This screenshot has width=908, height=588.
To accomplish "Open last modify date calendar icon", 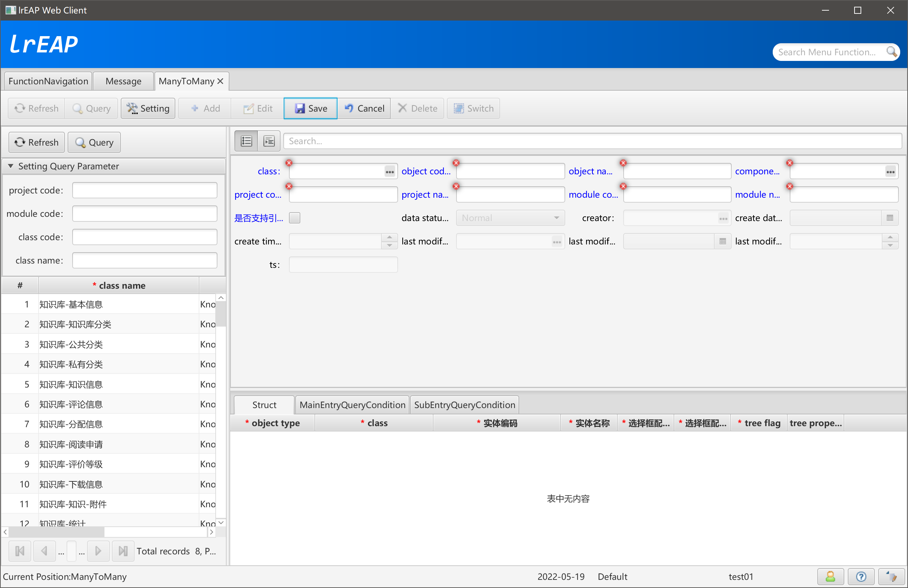I will [722, 242].
